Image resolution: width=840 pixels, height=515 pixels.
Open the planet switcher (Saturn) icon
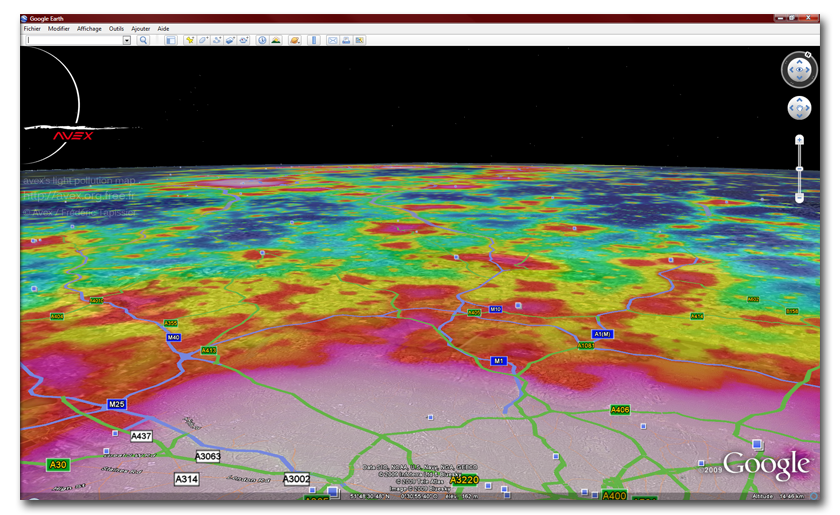click(295, 40)
